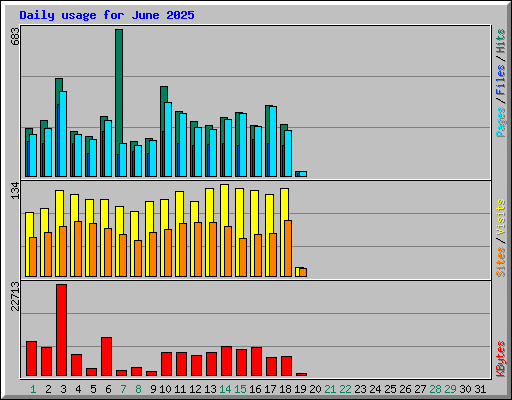Click the cyan Pages bar for day 17
Image resolution: width=512 pixels, height=400 pixels.
[x=273, y=141]
